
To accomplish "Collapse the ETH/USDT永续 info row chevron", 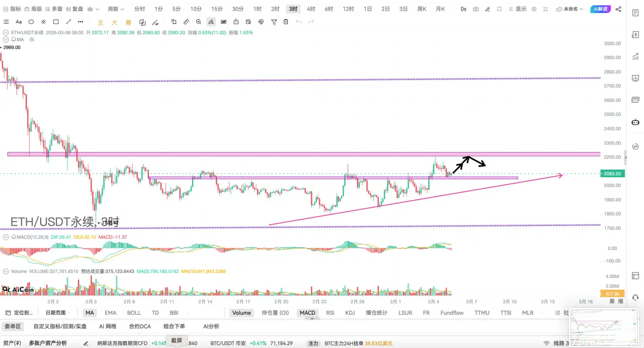I will point(6,32).
